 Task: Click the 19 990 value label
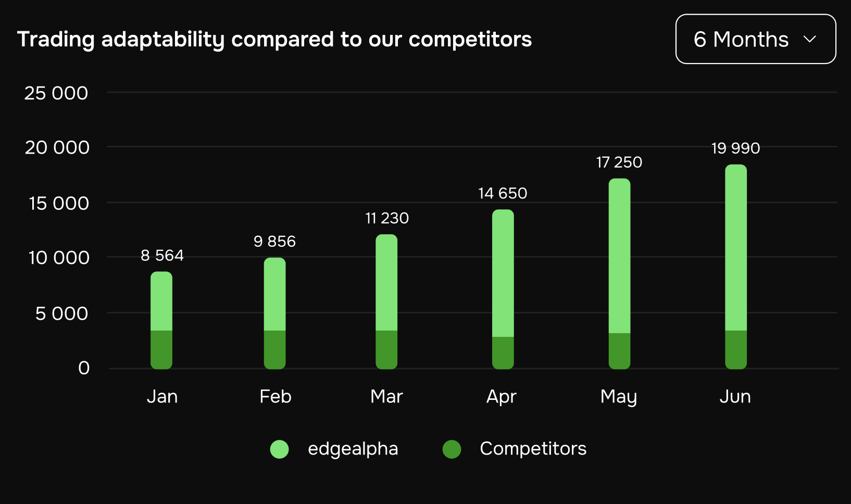[735, 148]
